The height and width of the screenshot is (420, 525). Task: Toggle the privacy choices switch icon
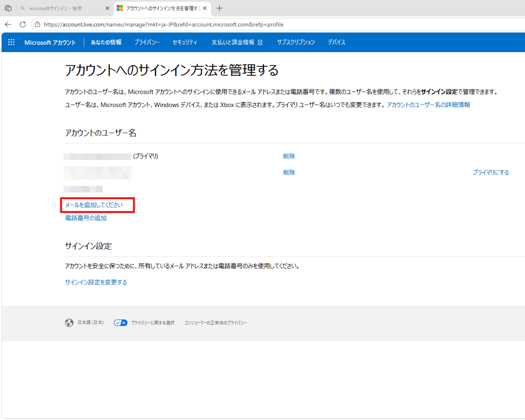tap(121, 323)
